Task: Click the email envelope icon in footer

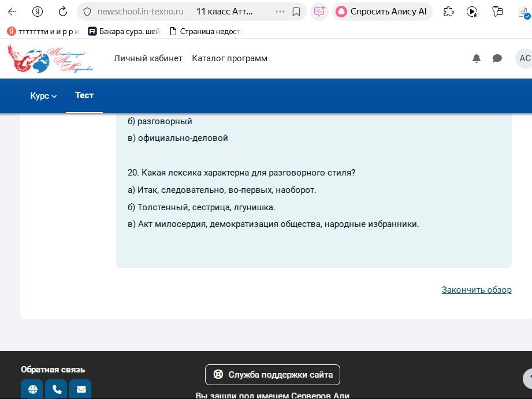Action: [81, 389]
